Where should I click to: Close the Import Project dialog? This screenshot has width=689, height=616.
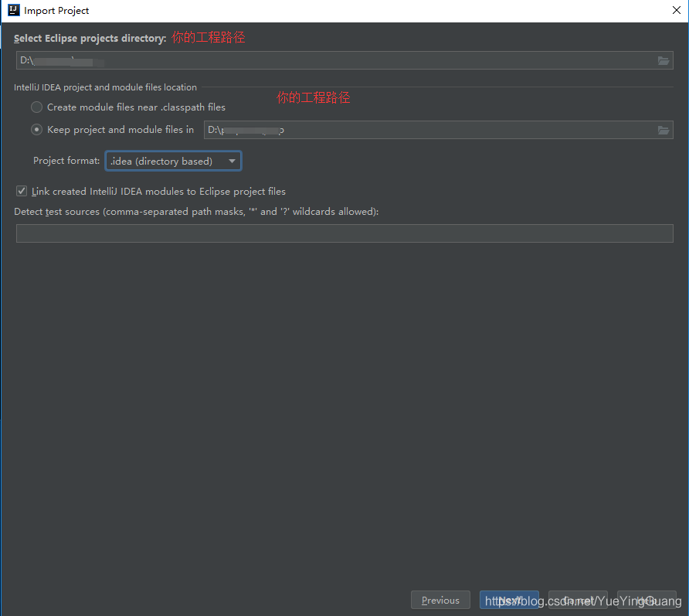pyautogui.click(x=677, y=10)
